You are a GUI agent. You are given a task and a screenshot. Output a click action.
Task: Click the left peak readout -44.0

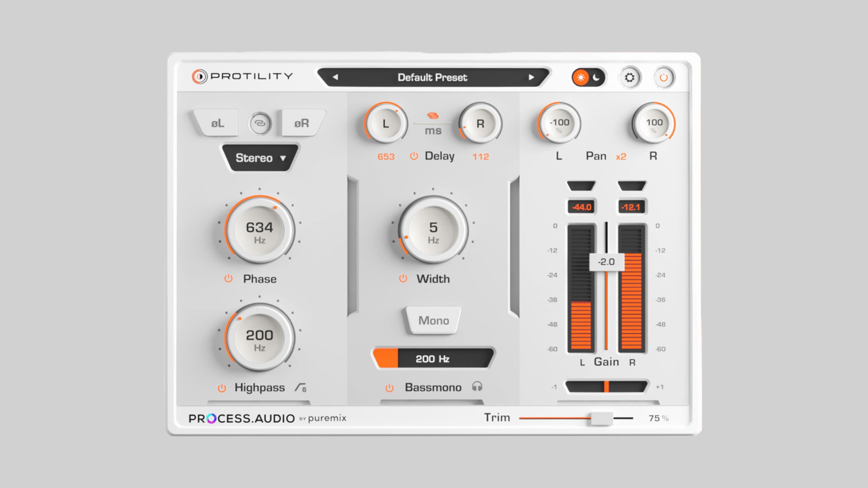(581, 207)
